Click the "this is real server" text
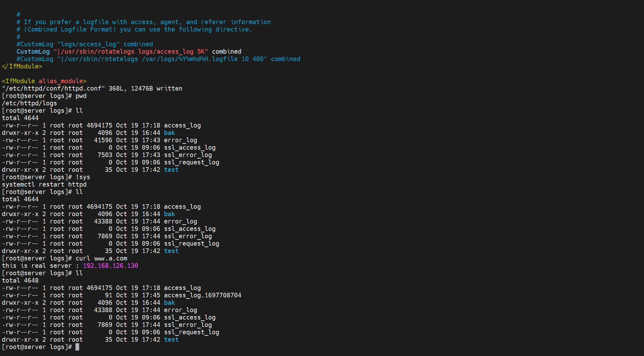The height and width of the screenshot is (356, 644). pyautogui.click(x=36, y=266)
